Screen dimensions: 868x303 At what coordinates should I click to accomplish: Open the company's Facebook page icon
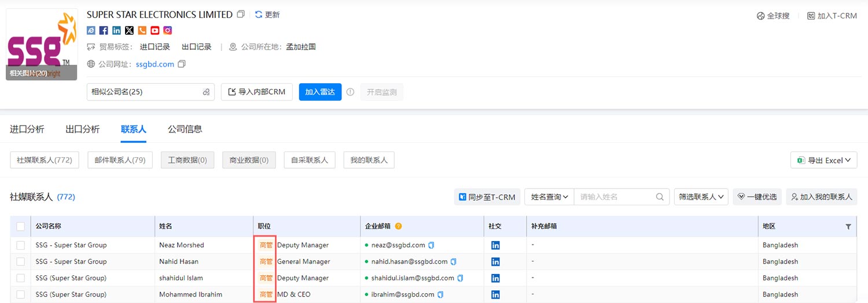(104, 30)
